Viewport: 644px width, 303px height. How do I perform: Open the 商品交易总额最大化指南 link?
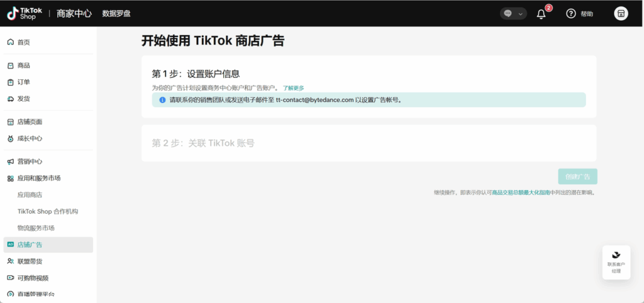coord(521,192)
